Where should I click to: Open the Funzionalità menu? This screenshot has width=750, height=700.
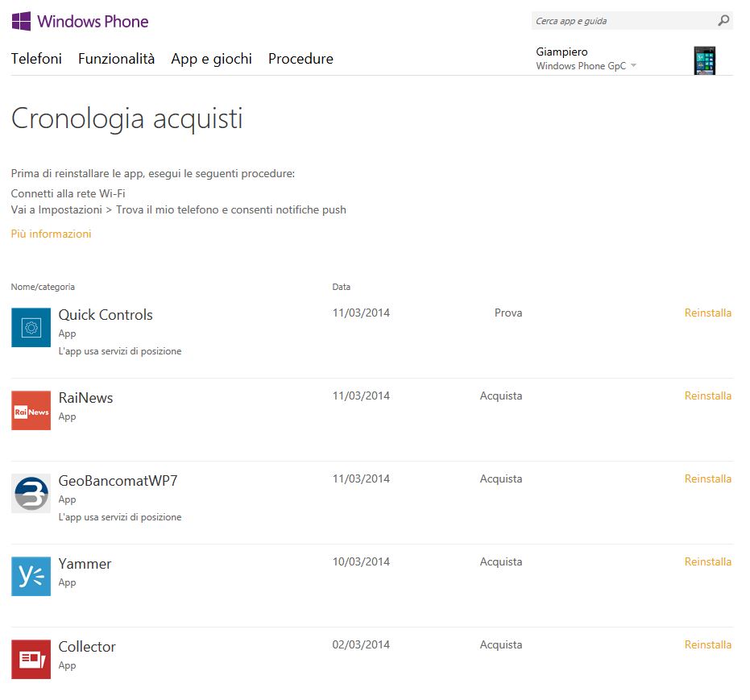click(x=116, y=59)
